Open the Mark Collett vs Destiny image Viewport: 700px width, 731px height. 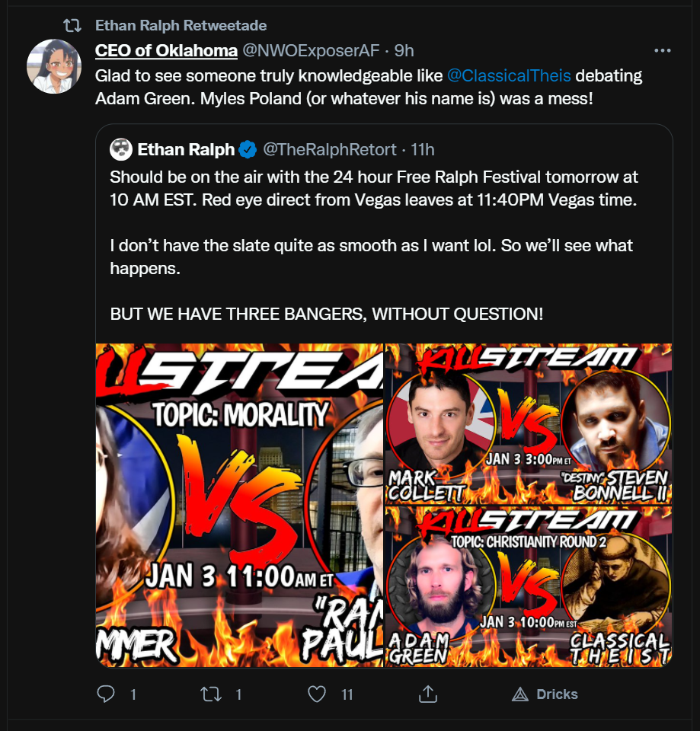click(x=529, y=424)
